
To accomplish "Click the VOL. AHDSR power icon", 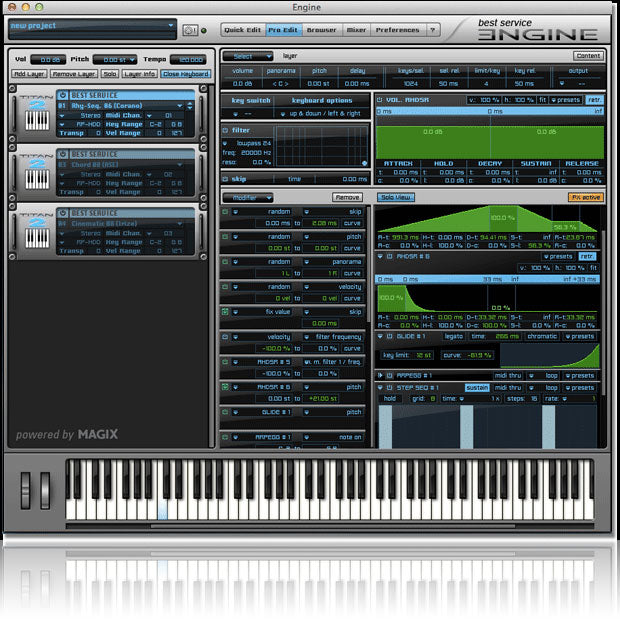I will click(380, 100).
